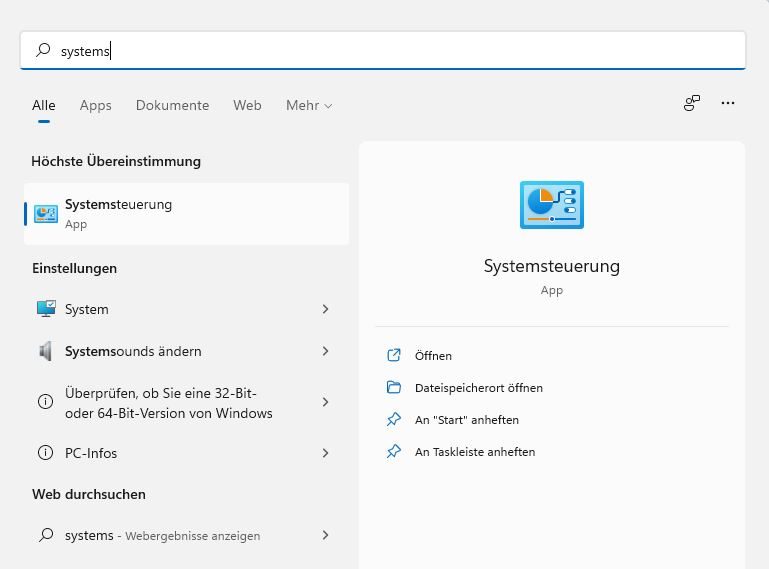This screenshot has height=569, width=769.
Task: Click the System monitor icon under Einstellungen
Action: 46,309
